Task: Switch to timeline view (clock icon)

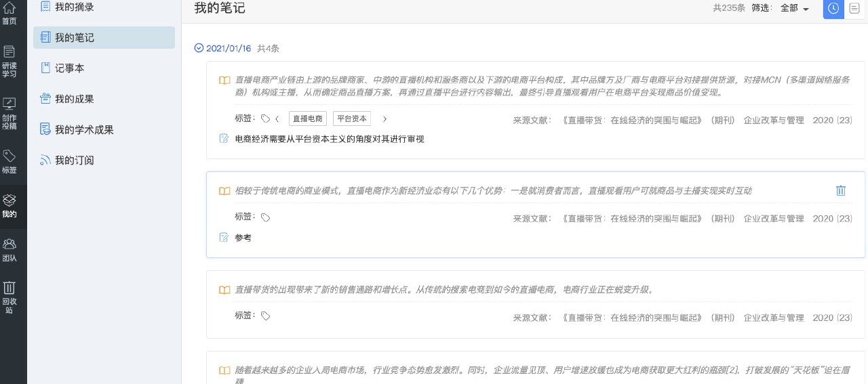Action: click(x=833, y=8)
